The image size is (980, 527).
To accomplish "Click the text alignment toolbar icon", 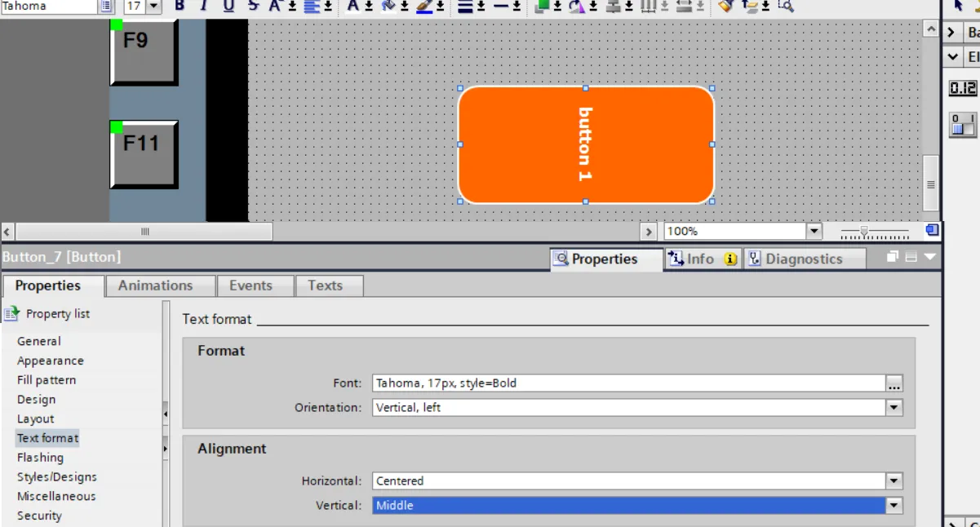I will (313, 6).
